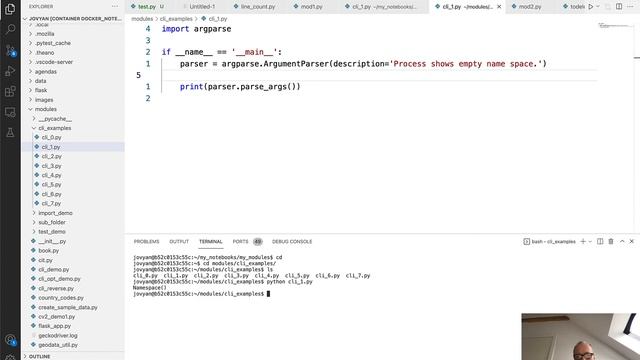Viewport: 640px width, 360px height.
Task: Close the active cli_1.py tab
Action: click(499, 7)
